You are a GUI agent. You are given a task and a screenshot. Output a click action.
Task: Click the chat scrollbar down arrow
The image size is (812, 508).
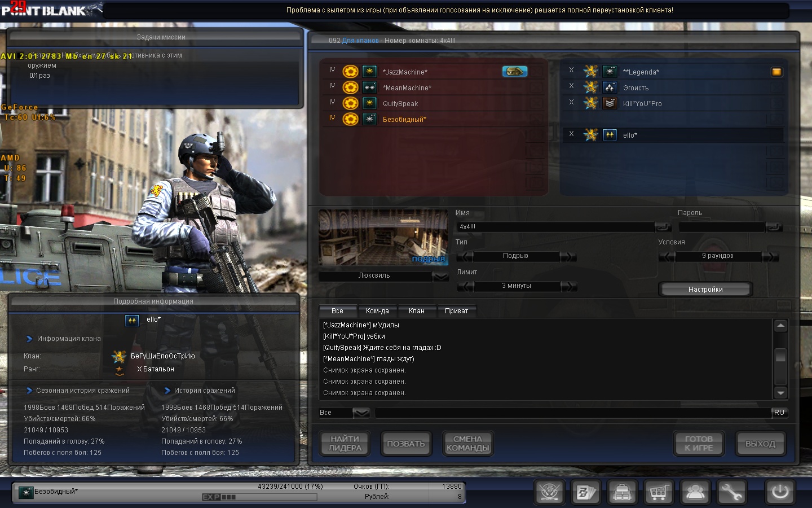pyautogui.click(x=781, y=393)
